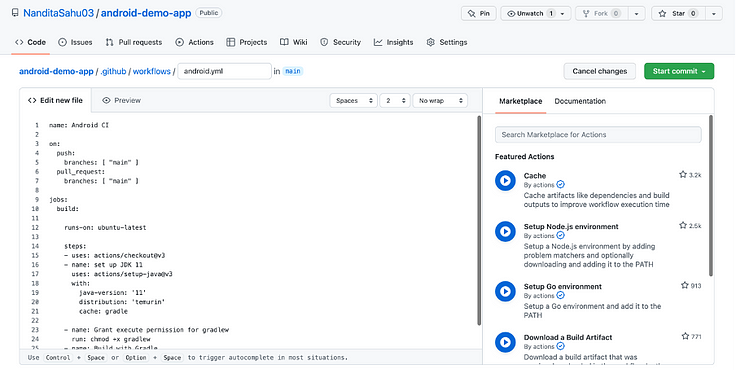Open the No wrap line mode dropdown

[x=440, y=100]
